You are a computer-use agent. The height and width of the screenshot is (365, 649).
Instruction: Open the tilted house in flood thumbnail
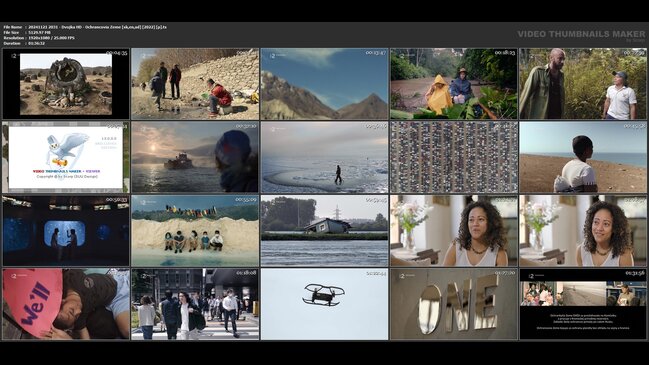[x=324, y=231]
